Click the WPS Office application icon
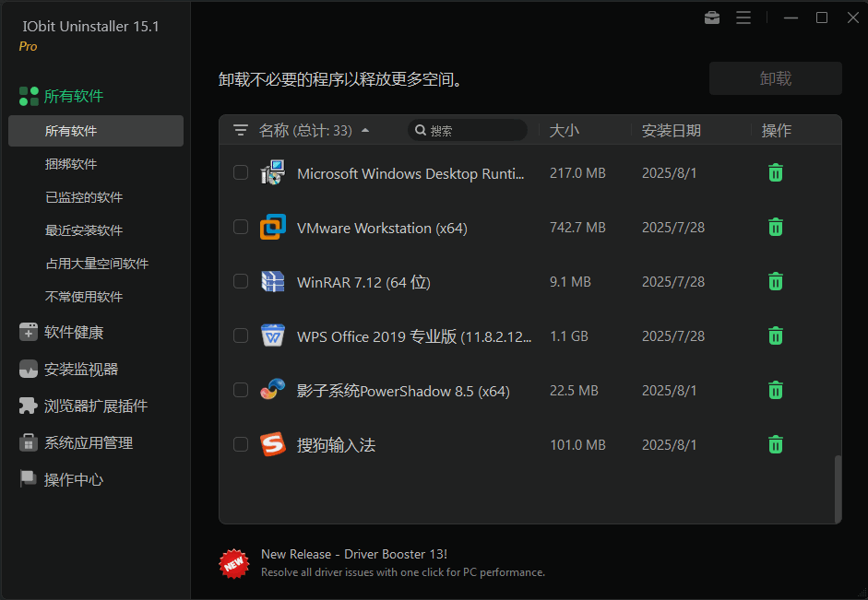This screenshot has height=600, width=868. [272, 335]
